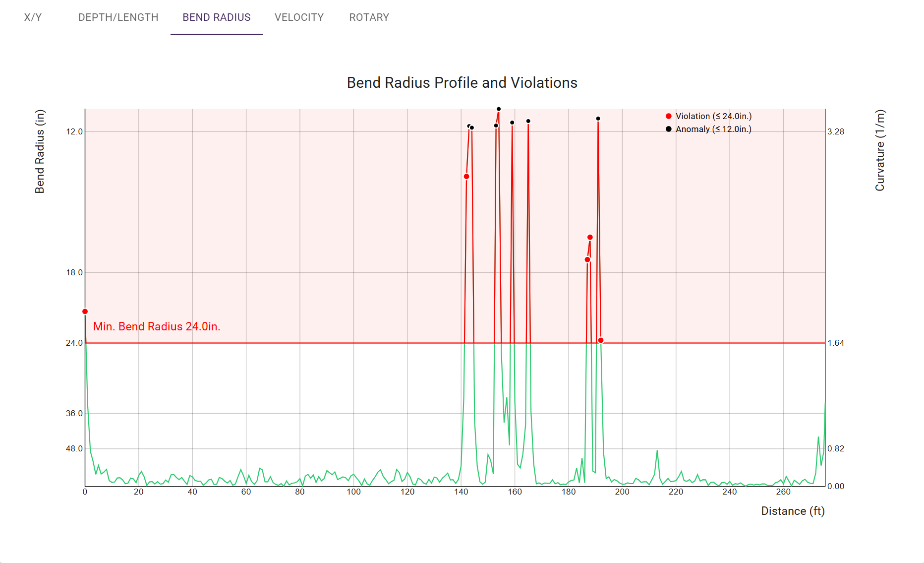Click the highest anomaly dot near 155 ft
This screenshot has height=563, width=924.
pos(498,109)
